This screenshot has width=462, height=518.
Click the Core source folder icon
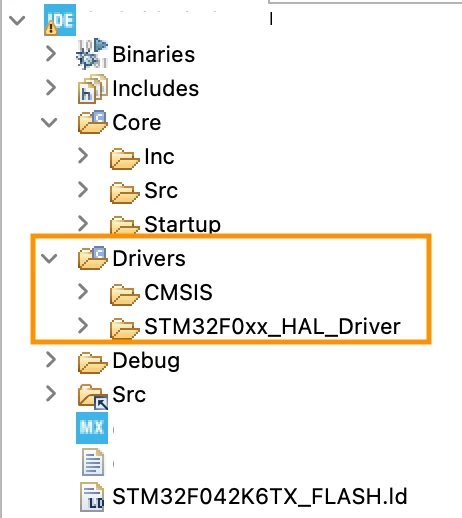click(x=93, y=122)
